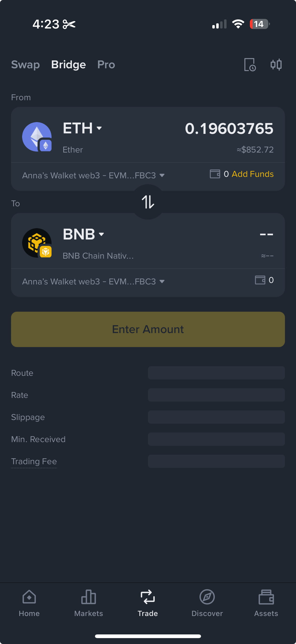296x644 pixels.
Task: Edit the 0.19603765 amount field
Action: 229,129
